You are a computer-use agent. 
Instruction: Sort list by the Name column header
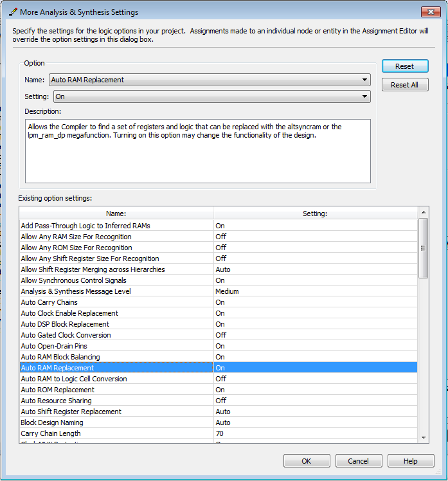point(116,213)
